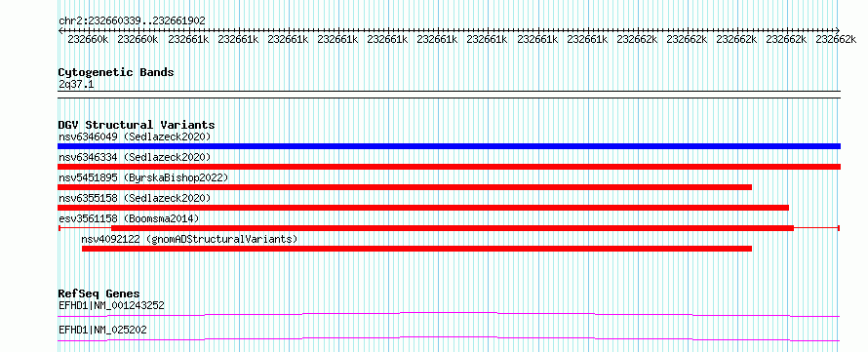Select the 2q37.1 cytogenetic band label

pyautogui.click(x=76, y=85)
